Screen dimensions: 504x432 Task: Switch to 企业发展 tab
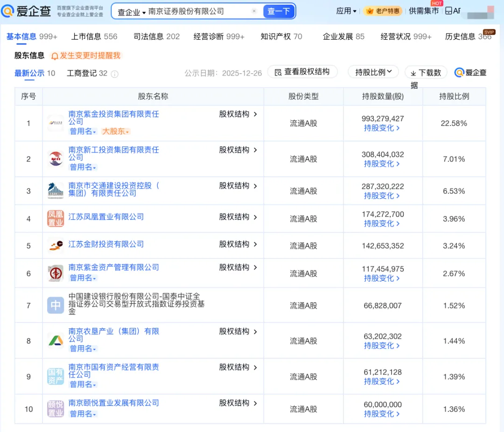tap(343, 37)
